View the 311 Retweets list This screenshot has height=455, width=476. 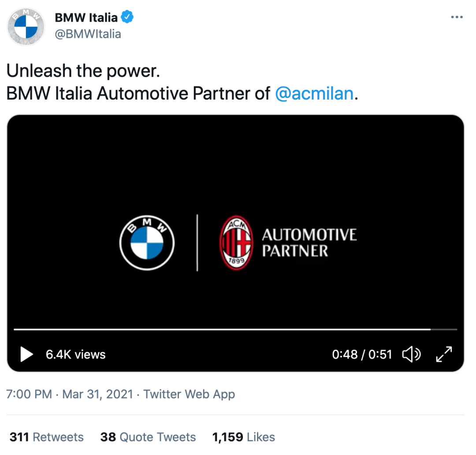click(46, 437)
